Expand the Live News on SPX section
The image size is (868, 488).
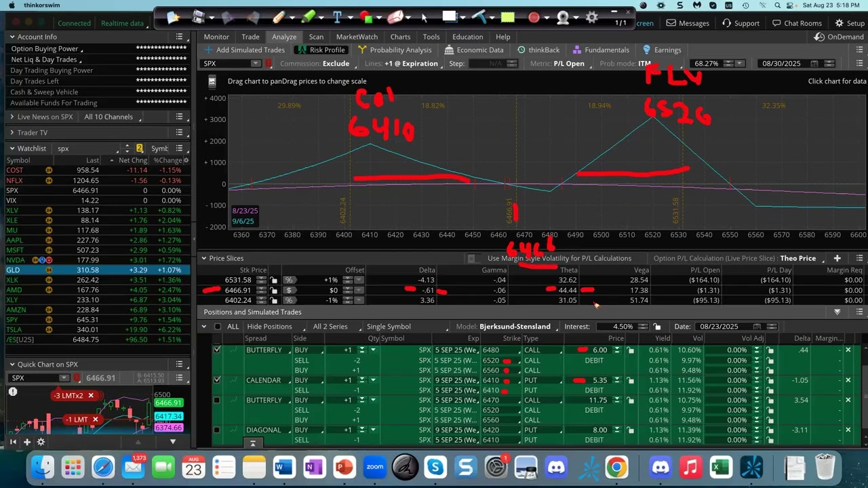(x=12, y=117)
